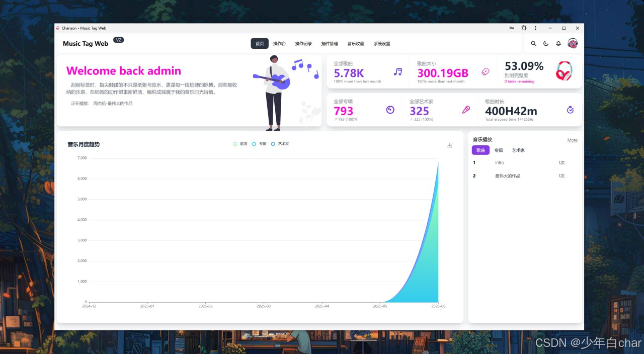Viewport: 644px width, 354px height.
Task: Click the microphone icon beside 325
Action: click(466, 110)
